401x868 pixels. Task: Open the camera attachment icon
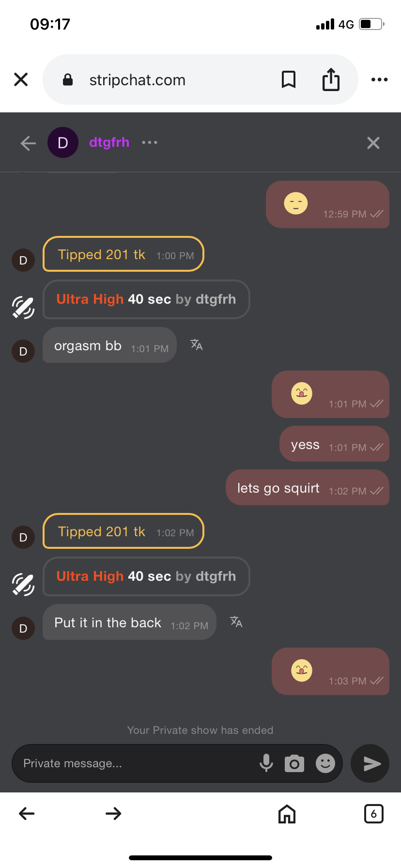294,763
